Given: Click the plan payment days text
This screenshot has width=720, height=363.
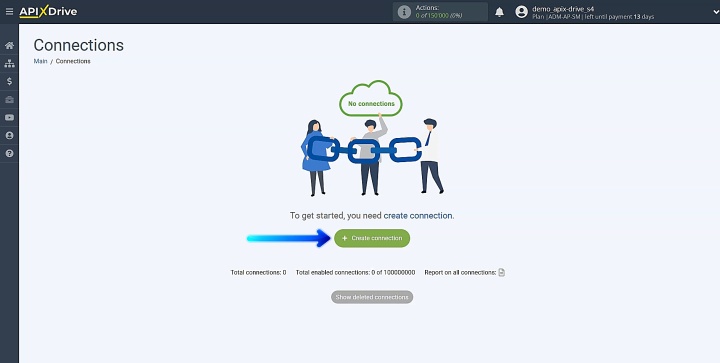Looking at the screenshot, I should tap(593, 17).
